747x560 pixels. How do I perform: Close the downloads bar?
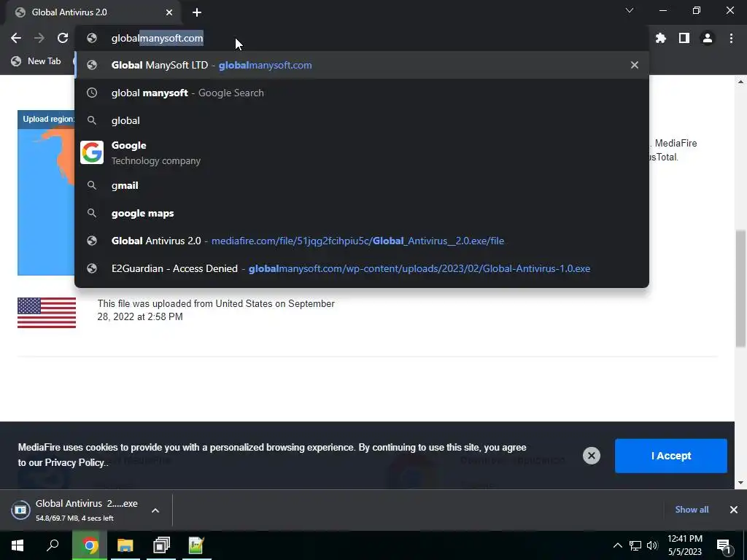(734, 510)
